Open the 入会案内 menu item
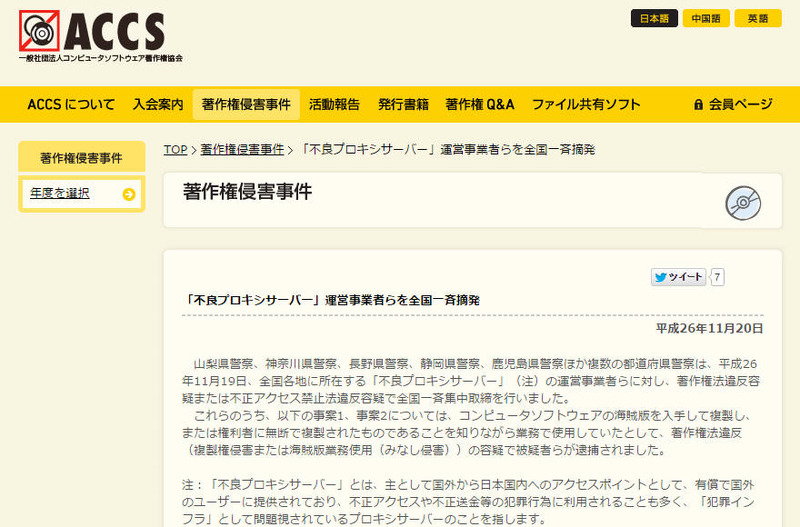The image size is (800, 527). tap(158, 104)
